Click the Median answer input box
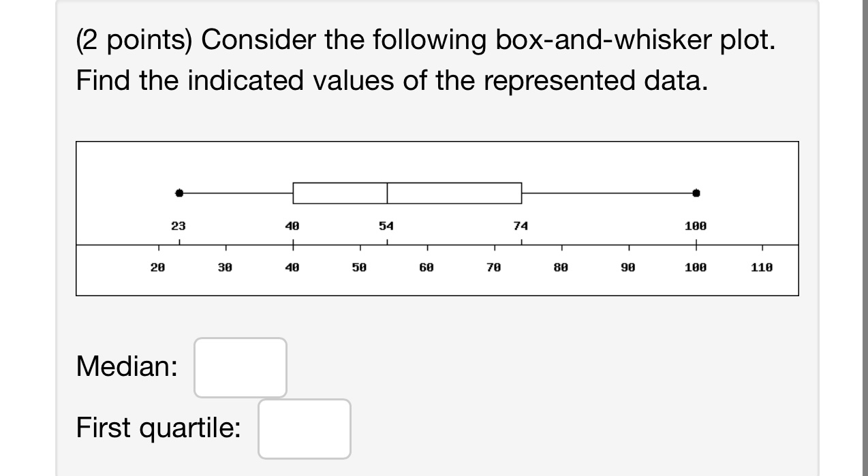This screenshot has height=476, width=868. coord(240,367)
